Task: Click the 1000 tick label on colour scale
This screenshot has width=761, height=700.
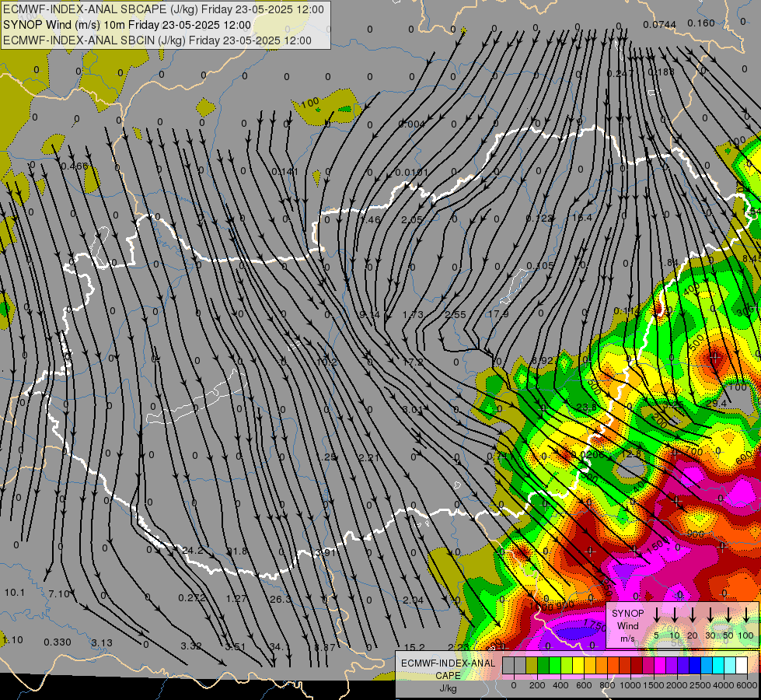Action: (x=630, y=685)
